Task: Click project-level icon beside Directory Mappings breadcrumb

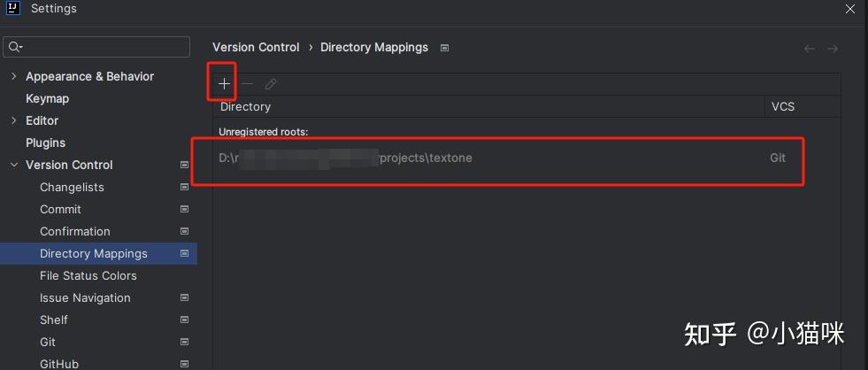Action: tap(445, 48)
